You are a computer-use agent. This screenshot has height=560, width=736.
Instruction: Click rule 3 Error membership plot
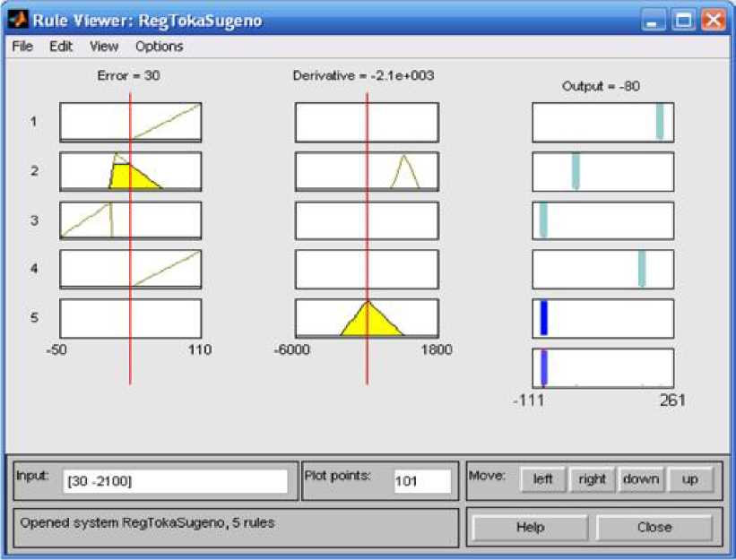point(131,221)
